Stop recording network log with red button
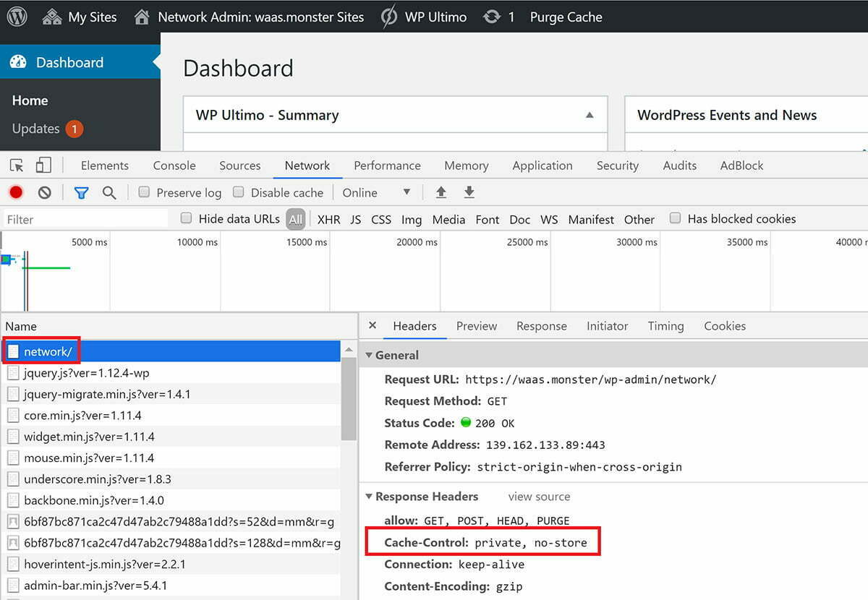This screenshot has height=600, width=868. [16, 192]
